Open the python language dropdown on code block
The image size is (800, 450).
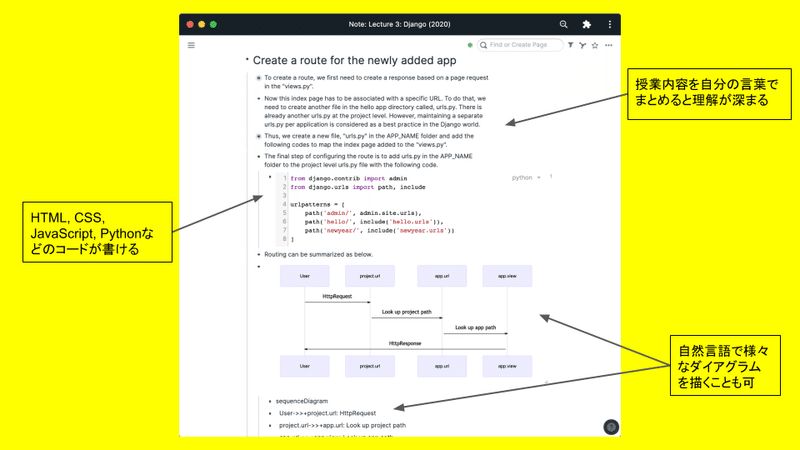point(526,178)
